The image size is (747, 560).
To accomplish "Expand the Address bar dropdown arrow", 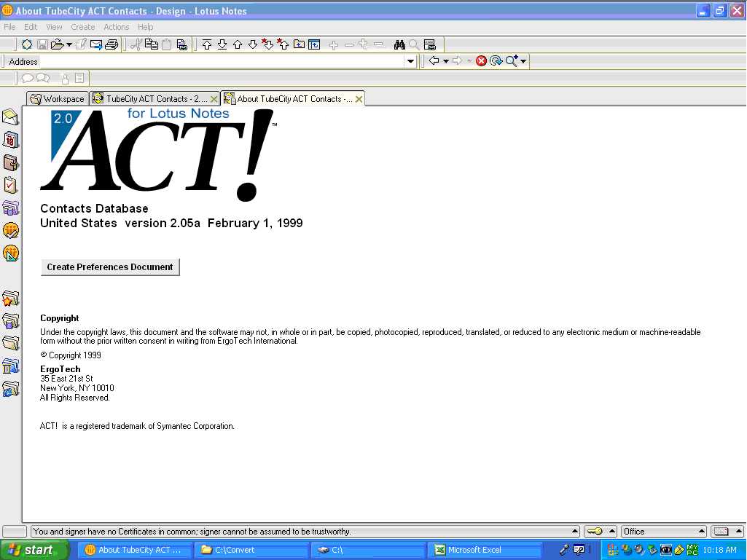I will point(410,61).
